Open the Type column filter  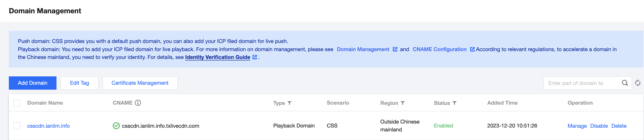290,103
